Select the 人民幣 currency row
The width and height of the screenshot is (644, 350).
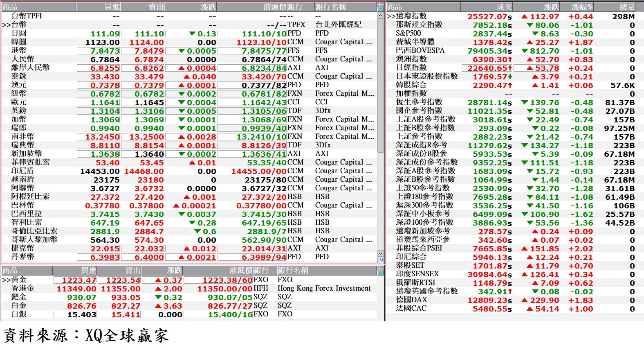(189, 59)
